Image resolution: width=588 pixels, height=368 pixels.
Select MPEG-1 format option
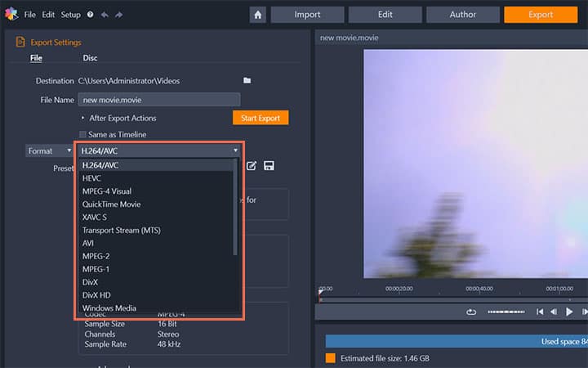click(156, 269)
